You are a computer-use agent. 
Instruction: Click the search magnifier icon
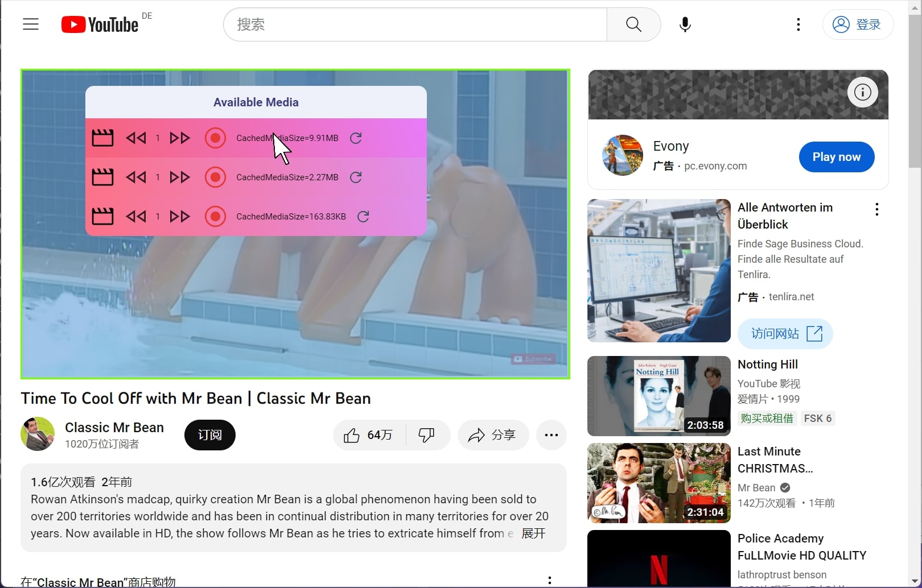click(x=633, y=24)
